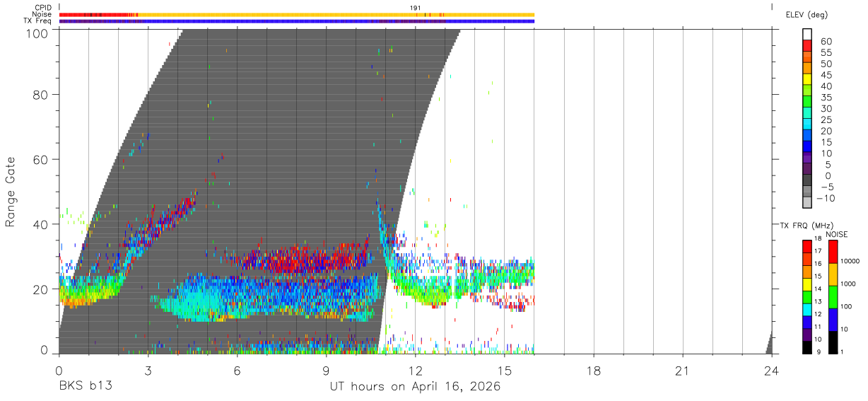Click the CPID label at top left
Screen dimensions: 868x401
(x=42, y=8)
